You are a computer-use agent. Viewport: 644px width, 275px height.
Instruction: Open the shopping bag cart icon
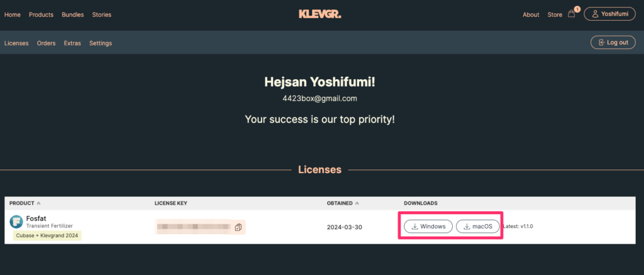pos(571,14)
